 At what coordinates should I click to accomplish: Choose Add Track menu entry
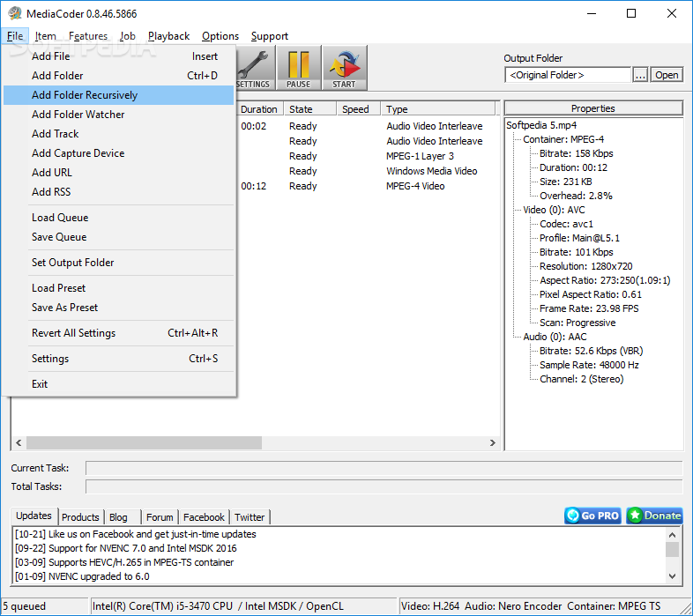(x=118, y=134)
